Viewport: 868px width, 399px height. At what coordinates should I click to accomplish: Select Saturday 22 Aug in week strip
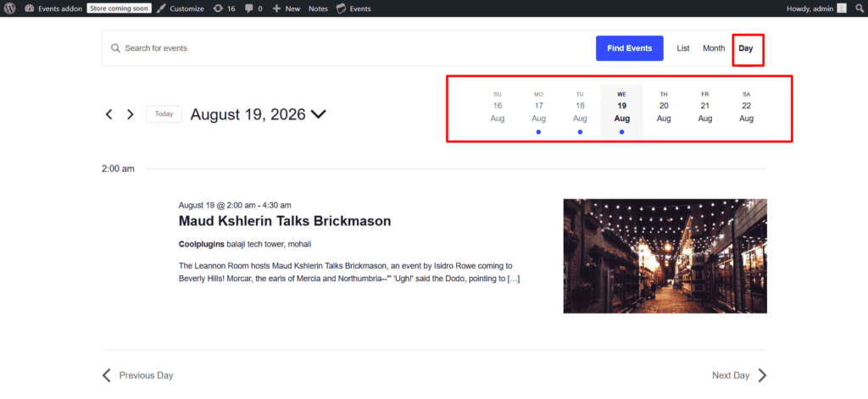tap(746, 108)
